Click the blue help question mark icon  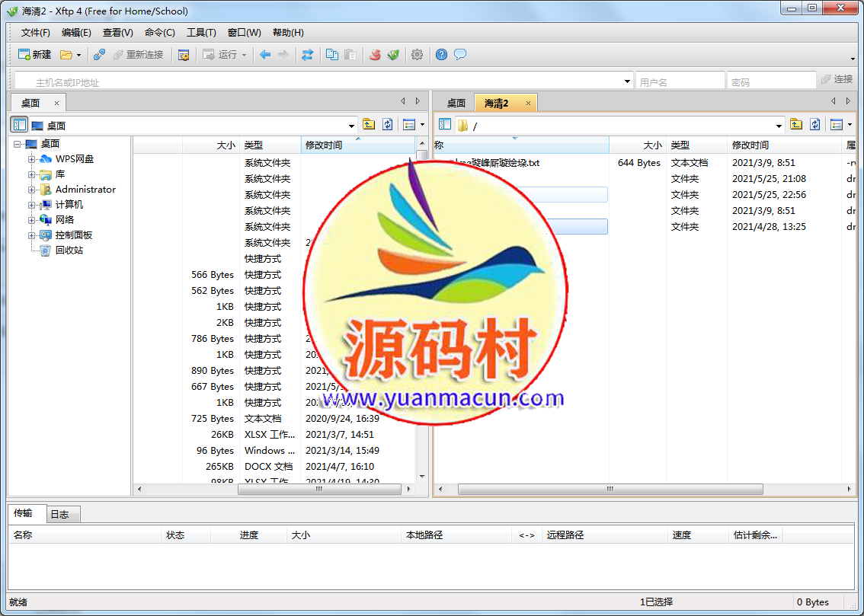(x=441, y=55)
